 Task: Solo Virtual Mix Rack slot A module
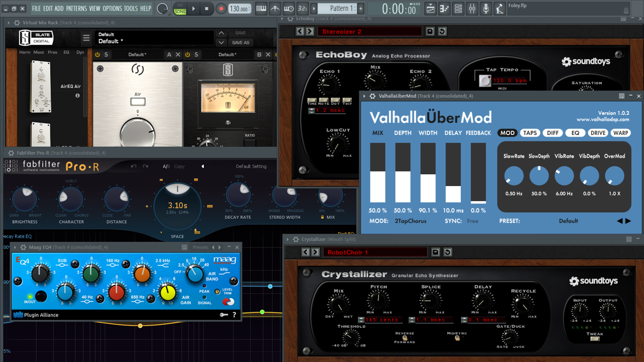click(x=106, y=55)
